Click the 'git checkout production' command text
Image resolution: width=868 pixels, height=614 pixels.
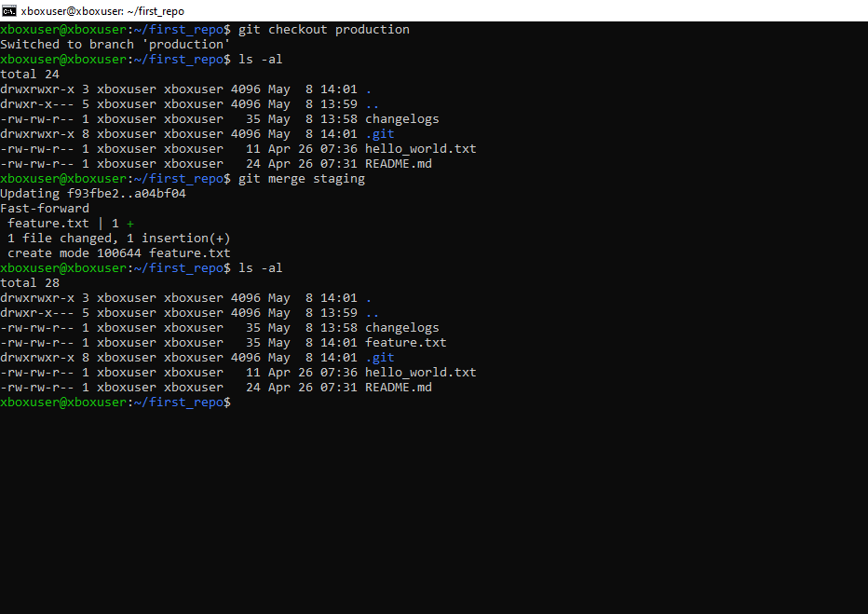pyautogui.click(x=323, y=30)
